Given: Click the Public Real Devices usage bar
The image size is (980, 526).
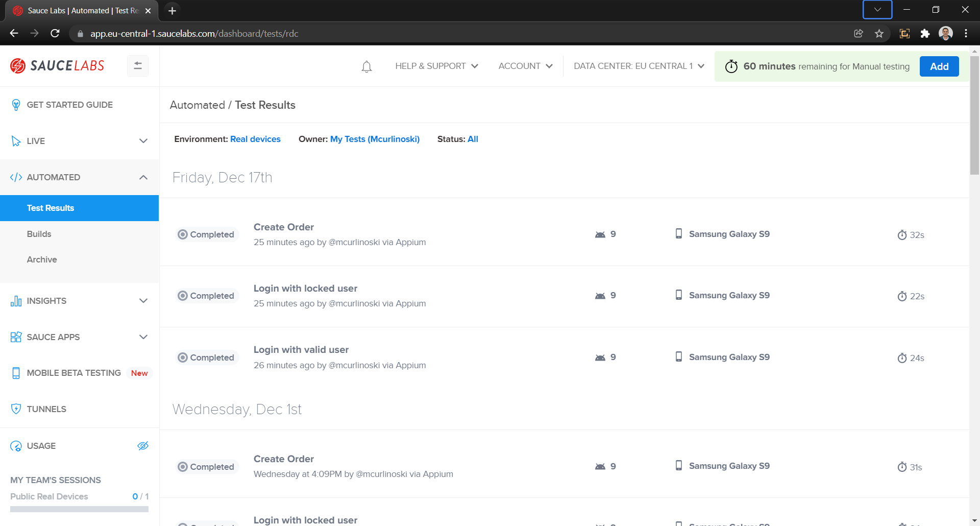Looking at the screenshot, I should [79, 509].
